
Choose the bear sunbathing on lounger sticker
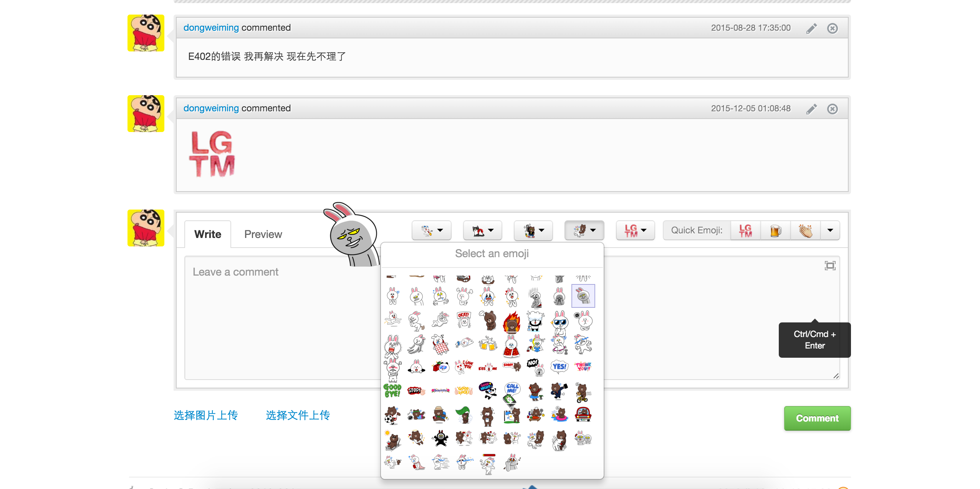coord(392,440)
